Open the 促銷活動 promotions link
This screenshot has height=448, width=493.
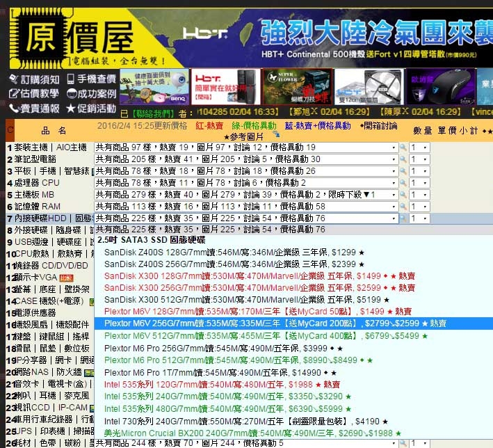click(91, 109)
